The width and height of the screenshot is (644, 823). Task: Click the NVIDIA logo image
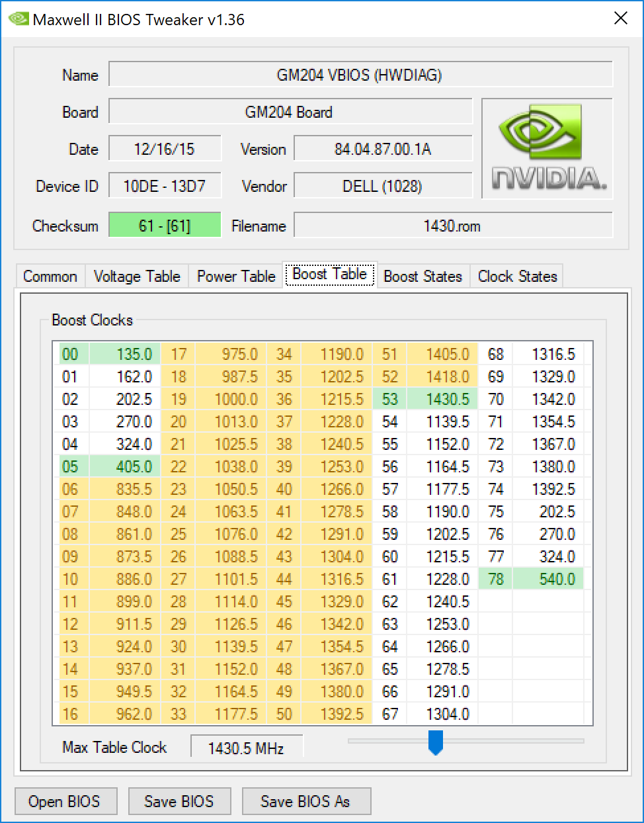point(547,148)
